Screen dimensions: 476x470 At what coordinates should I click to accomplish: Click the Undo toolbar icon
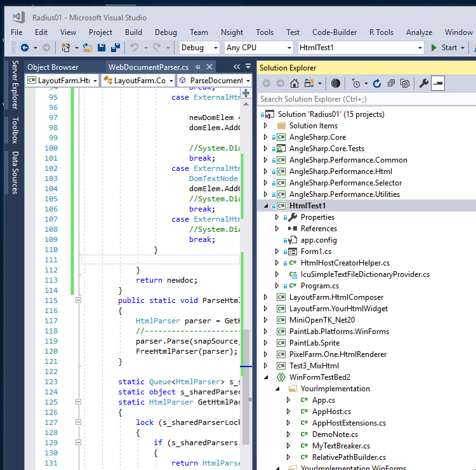135,48
